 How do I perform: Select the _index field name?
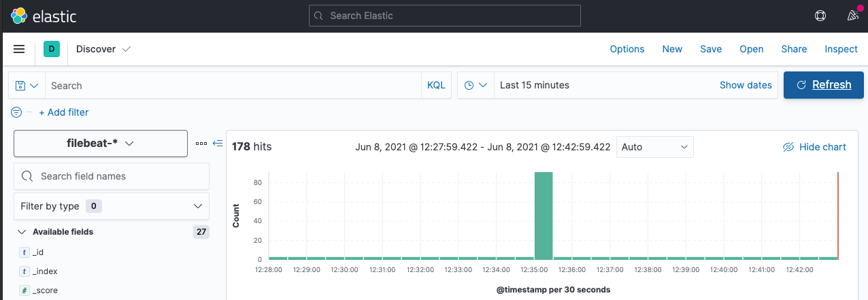pos(45,271)
